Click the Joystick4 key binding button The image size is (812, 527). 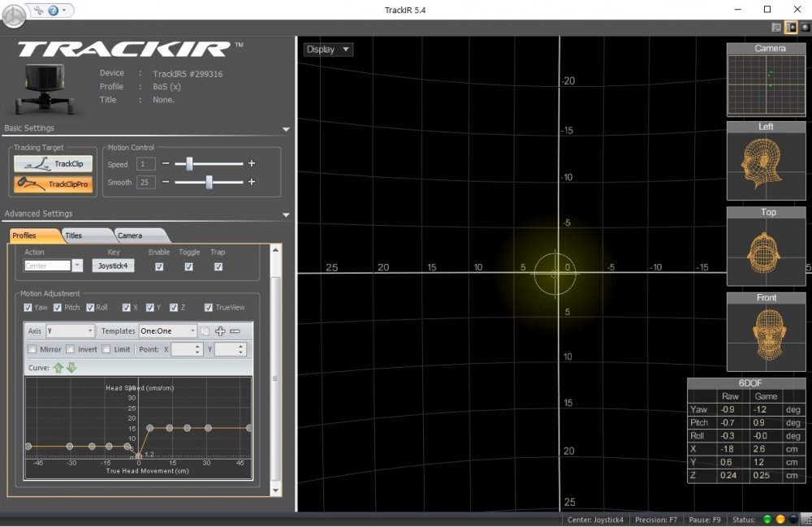coord(113,266)
